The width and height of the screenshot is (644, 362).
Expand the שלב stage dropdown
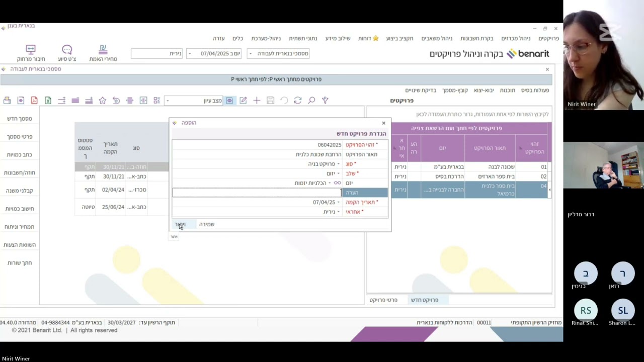coord(338,173)
